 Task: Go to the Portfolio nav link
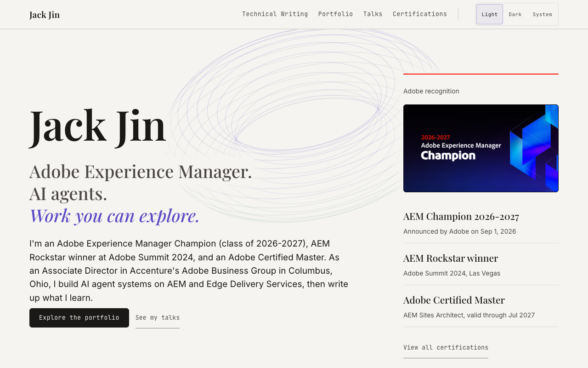coord(335,14)
